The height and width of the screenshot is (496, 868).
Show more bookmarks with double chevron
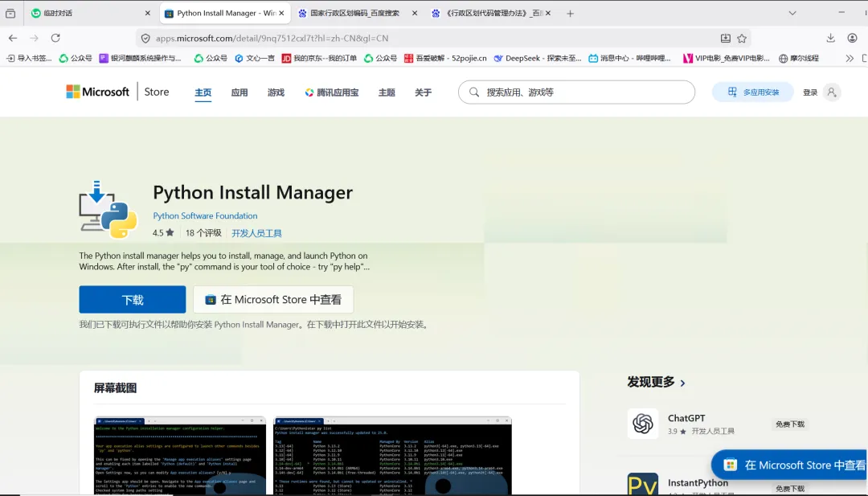tap(850, 58)
